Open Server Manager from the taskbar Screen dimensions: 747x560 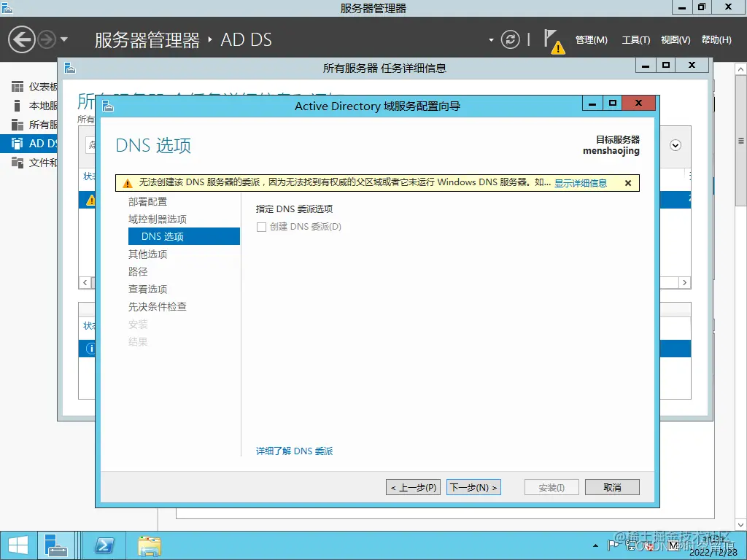[x=55, y=545]
